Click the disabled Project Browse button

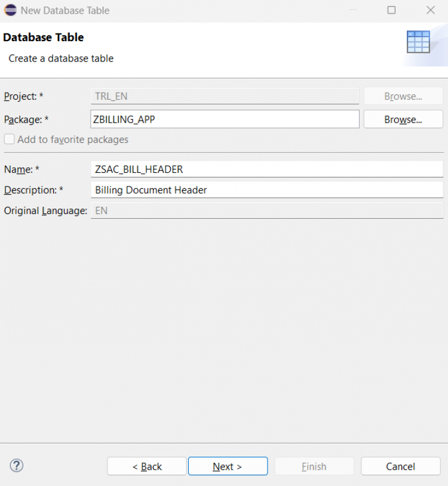tap(403, 96)
